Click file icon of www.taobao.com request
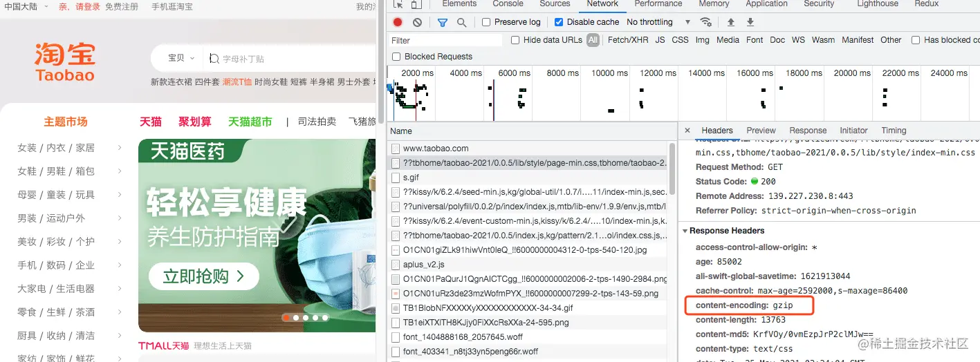The image size is (980, 362). tap(396, 149)
